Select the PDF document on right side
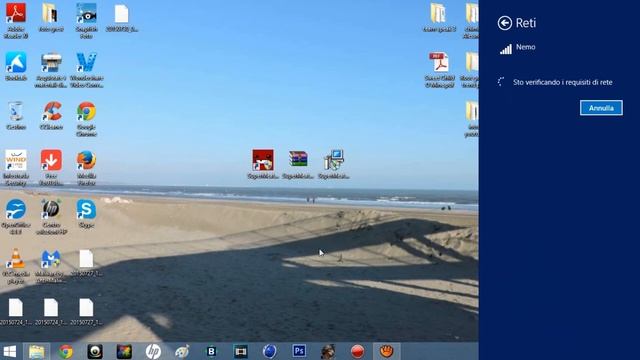Image resolution: width=640 pixels, height=360 pixels. click(439, 70)
